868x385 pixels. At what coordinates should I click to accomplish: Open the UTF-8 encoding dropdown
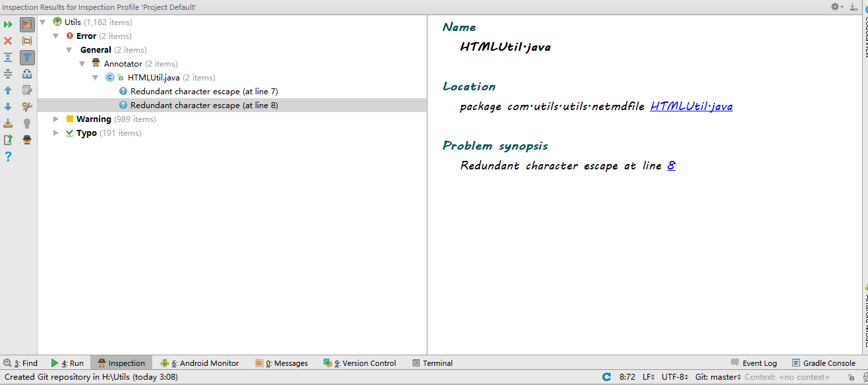pos(675,377)
